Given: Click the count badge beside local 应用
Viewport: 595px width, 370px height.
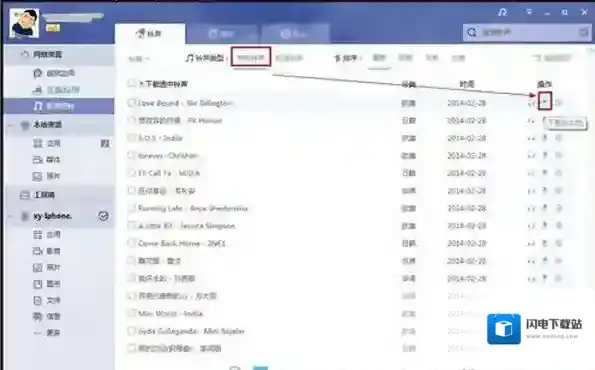Looking at the screenshot, I should (x=105, y=143).
